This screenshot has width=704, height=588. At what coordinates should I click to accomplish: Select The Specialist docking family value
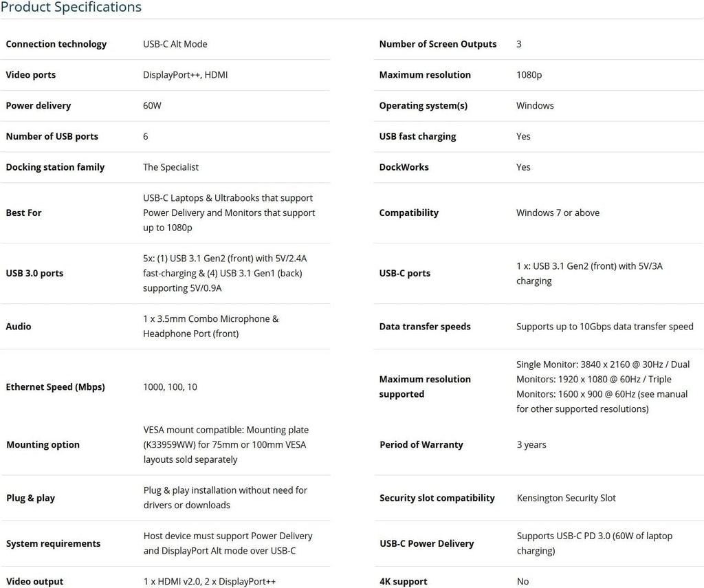click(170, 167)
